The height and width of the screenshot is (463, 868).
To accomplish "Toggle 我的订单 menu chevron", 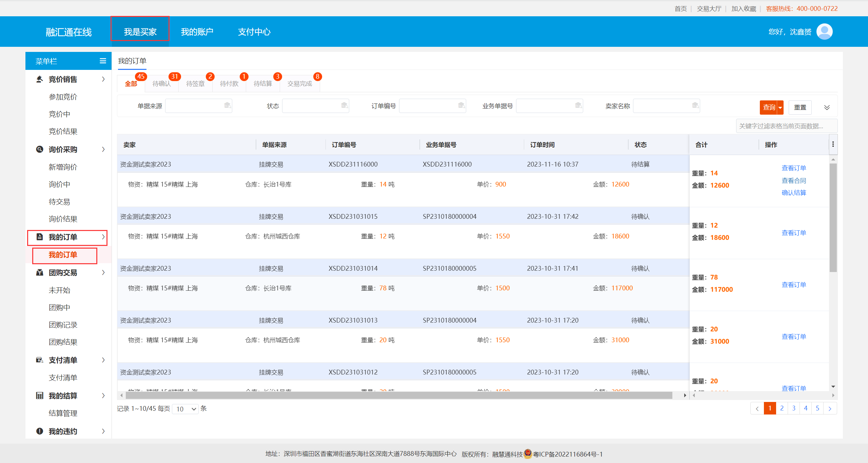I will point(103,237).
